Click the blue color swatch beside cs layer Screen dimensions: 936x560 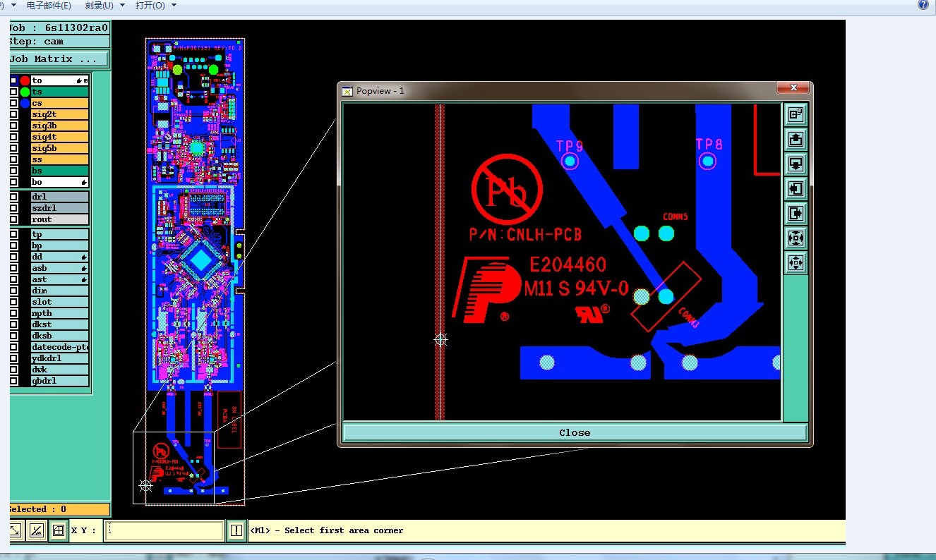[25, 103]
